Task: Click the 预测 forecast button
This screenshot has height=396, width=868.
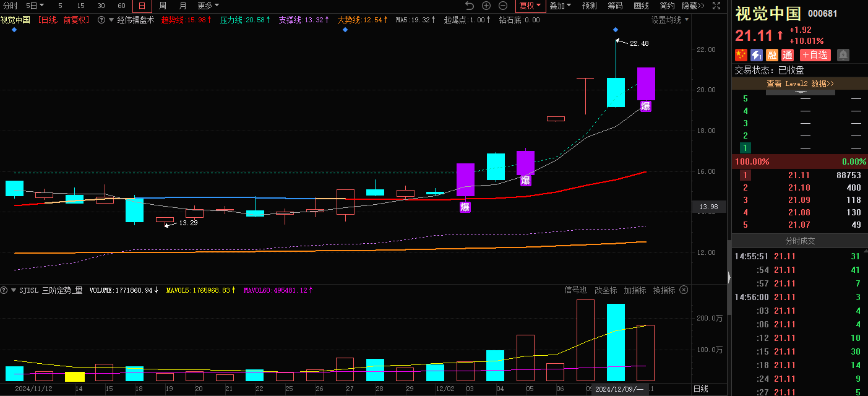Action: point(590,6)
